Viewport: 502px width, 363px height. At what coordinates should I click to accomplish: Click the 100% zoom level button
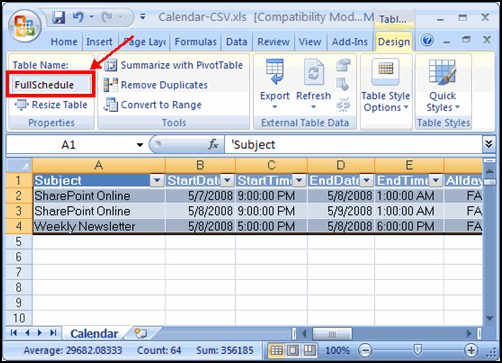(337, 351)
